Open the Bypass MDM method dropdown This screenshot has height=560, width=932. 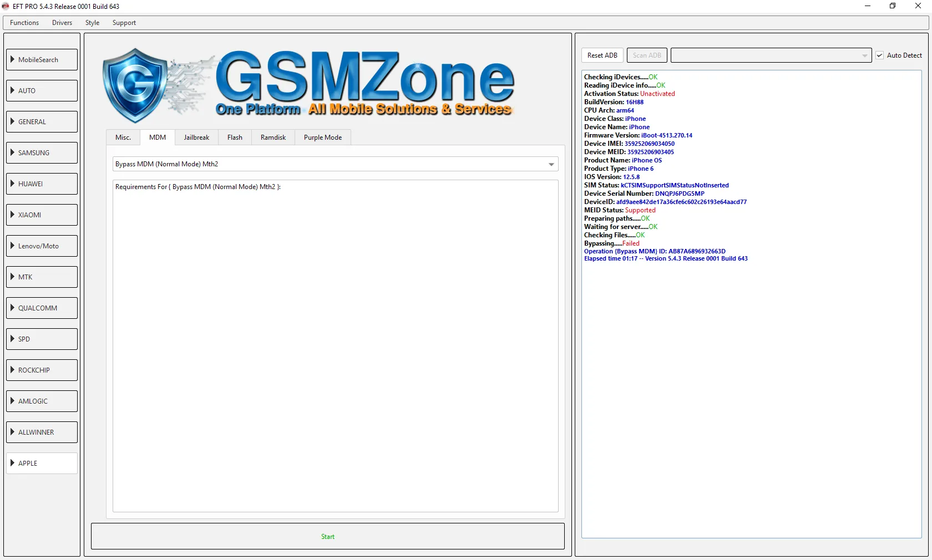(x=551, y=164)
